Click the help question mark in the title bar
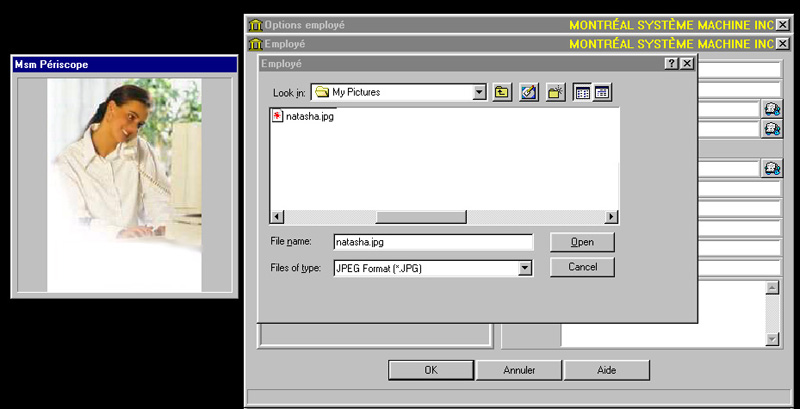Viewport: 800px width, 409px height. coord(671,63)
